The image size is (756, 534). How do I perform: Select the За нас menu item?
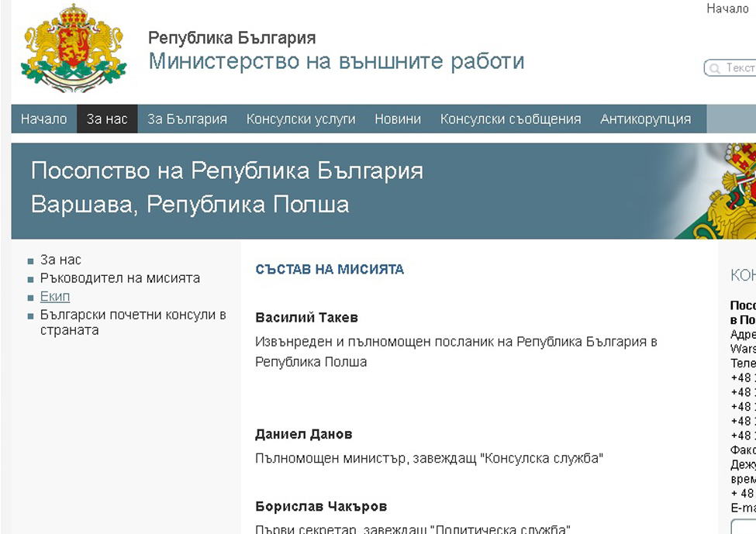click(107, 119)
